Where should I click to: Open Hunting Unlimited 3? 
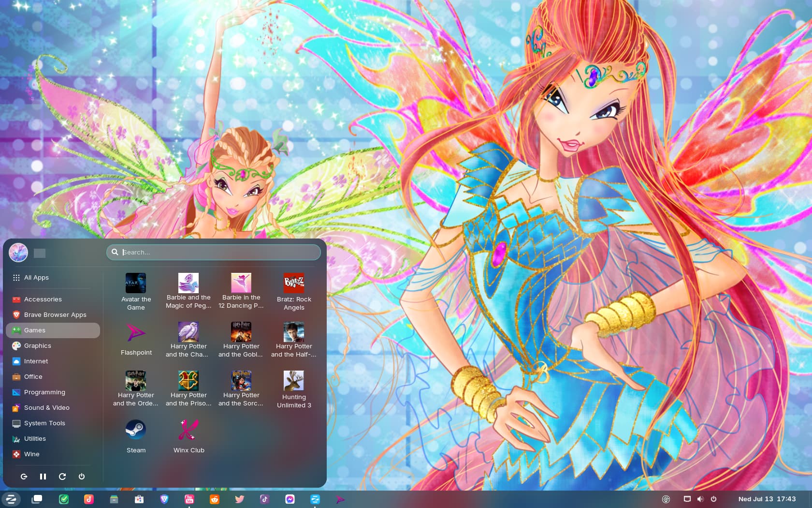pos(294,389)
